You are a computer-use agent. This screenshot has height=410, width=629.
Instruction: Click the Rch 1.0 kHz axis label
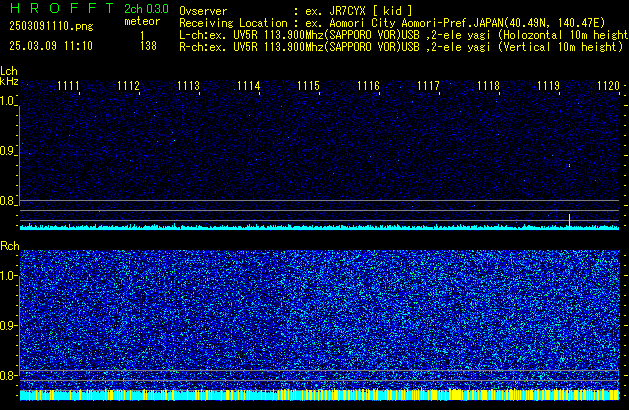coord(8,276)
